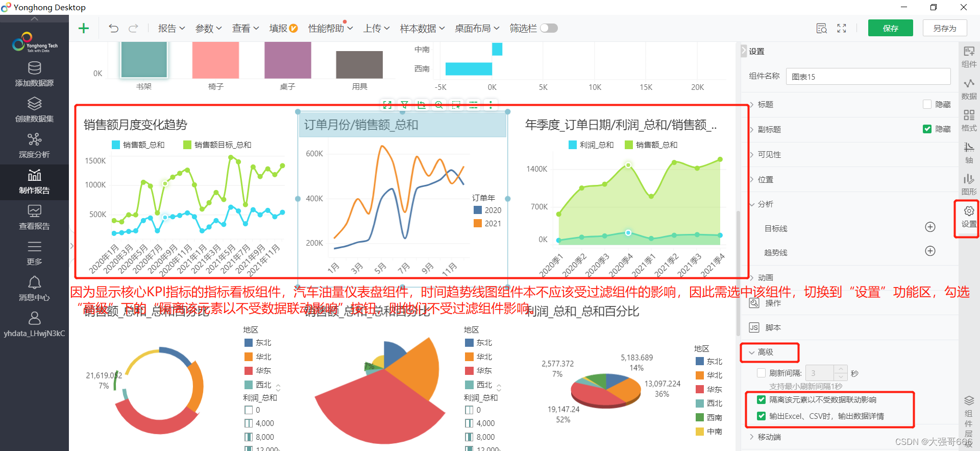980x451 pixels.
Task: Open the chart's three-dot more menu
Action: [x=491, y=105]
